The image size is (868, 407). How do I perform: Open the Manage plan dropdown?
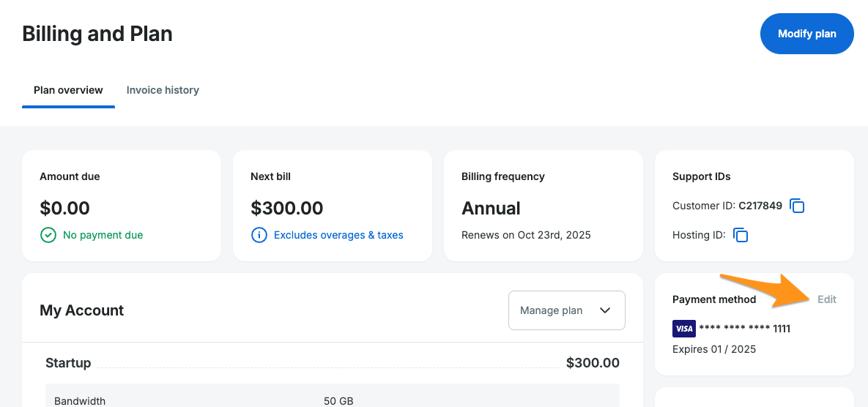click(566, 310)
